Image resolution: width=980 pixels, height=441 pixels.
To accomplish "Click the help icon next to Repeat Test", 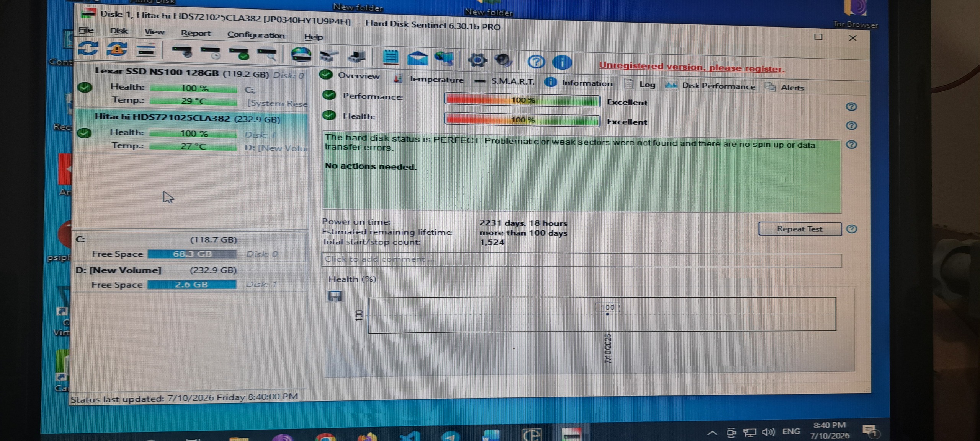I will coord(851,229).
